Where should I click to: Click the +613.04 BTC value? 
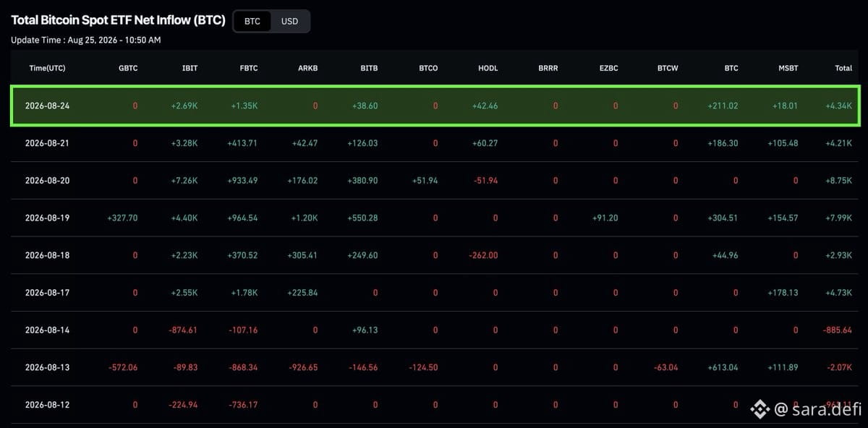pos(723,367)
